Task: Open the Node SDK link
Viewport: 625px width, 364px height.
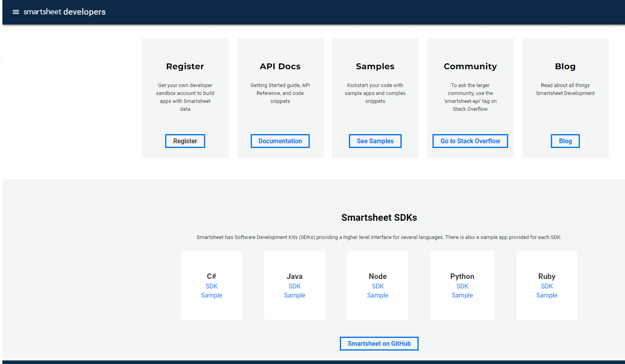Action: pyautogui.click(x=378, y=286)
